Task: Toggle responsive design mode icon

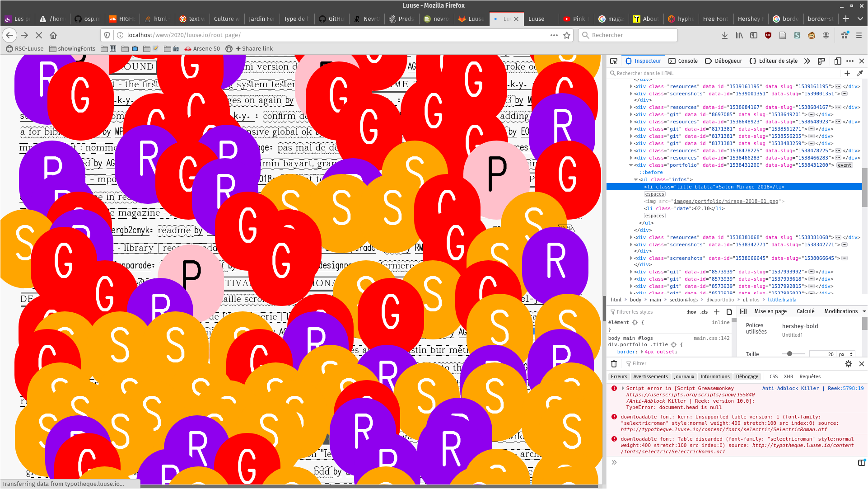Action: 837,61
